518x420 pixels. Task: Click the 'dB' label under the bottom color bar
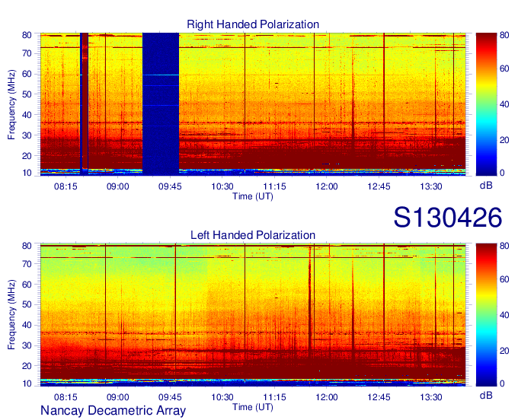click(x=486, y=395)
